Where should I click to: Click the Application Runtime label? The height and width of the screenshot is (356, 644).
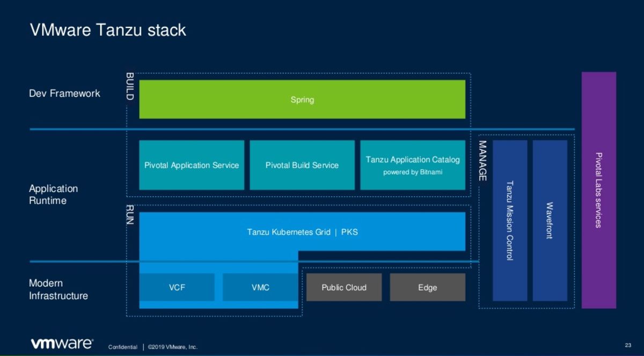(53, 195)
